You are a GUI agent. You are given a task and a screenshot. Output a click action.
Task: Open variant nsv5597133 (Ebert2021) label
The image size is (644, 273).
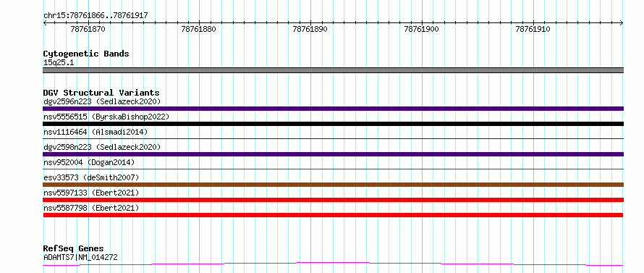click(x=91, y=193)
